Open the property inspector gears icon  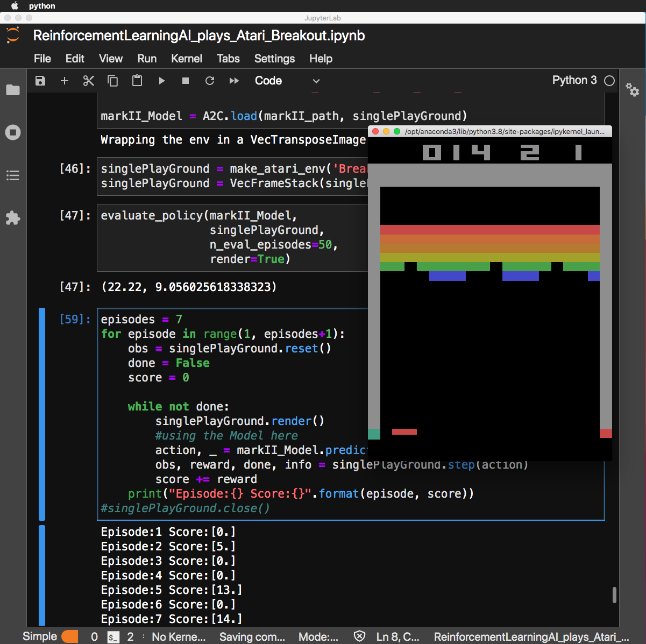click(633, 90)
